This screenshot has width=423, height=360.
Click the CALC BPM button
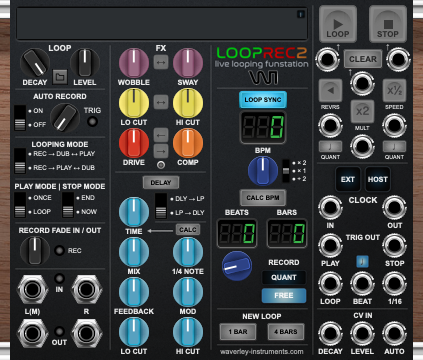263,198
